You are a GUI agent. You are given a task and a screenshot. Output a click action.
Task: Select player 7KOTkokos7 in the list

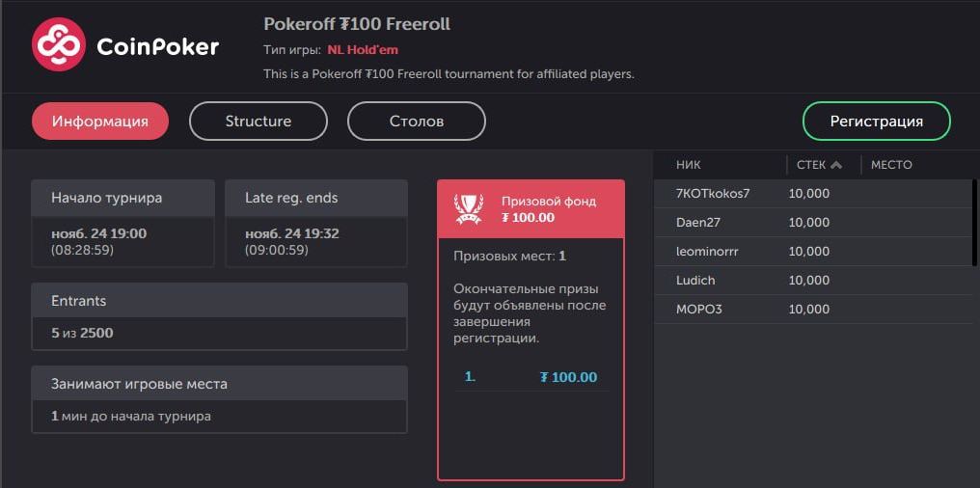click(714, 194)
